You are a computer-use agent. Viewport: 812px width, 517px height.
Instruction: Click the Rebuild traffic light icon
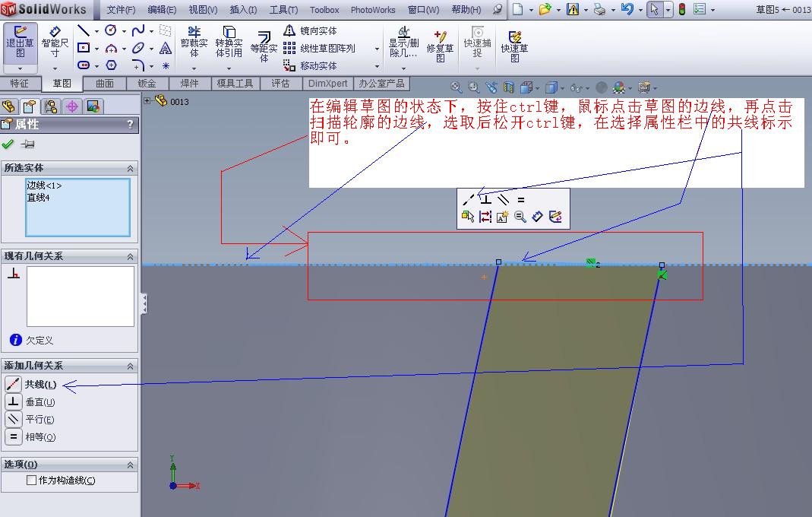[682, 9]
